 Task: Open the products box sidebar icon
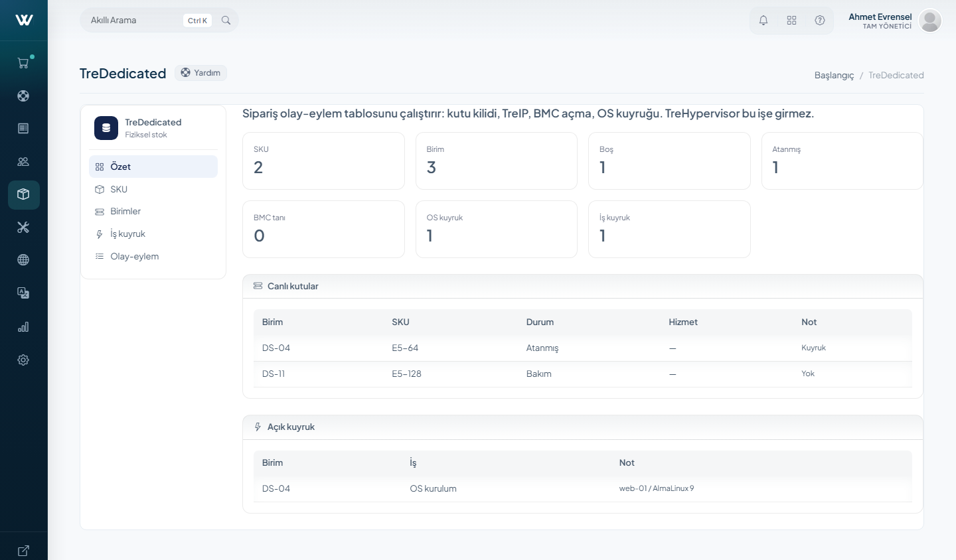click(23, 194)
